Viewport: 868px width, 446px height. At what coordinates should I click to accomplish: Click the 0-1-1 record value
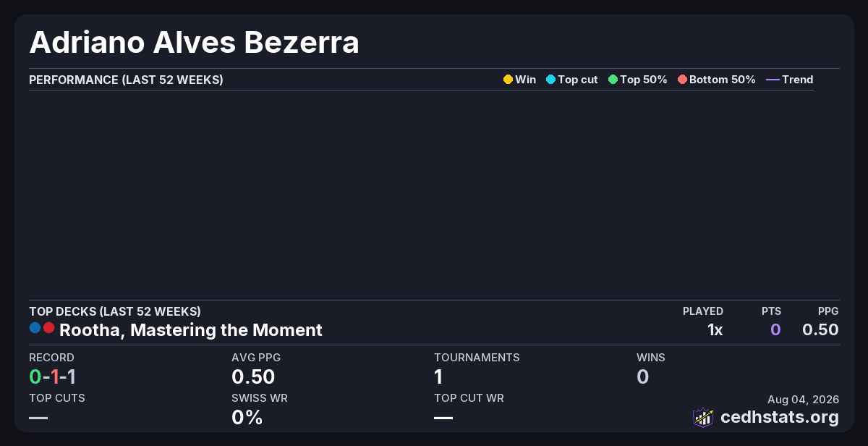pos(52,376)
